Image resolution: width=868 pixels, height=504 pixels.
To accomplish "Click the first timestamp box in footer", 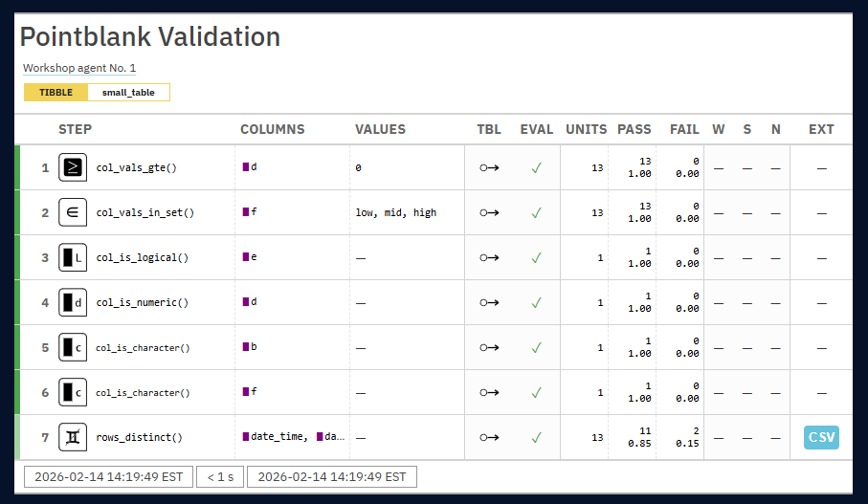I will pyautogui.click(x=107, y=476).
